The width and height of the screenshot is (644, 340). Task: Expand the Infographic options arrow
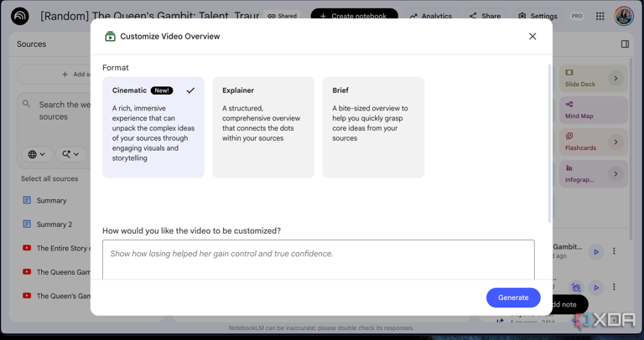coord(615,174)
